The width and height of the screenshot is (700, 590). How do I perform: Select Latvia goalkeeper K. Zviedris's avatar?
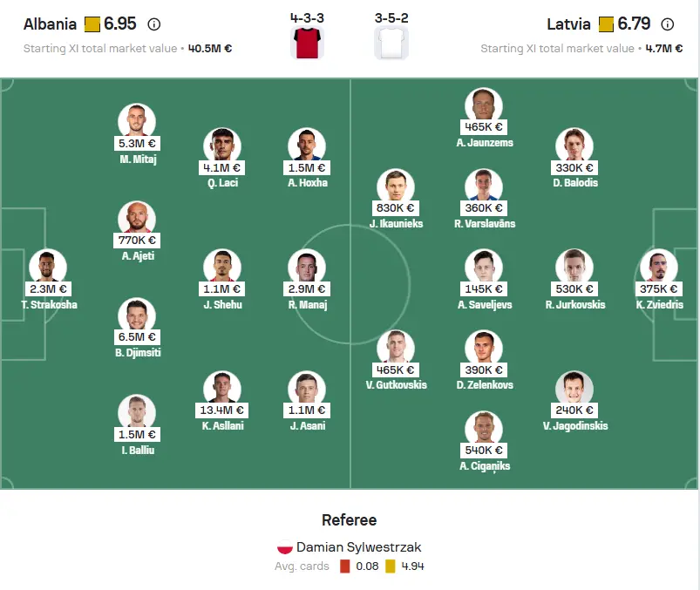[659, 267]
